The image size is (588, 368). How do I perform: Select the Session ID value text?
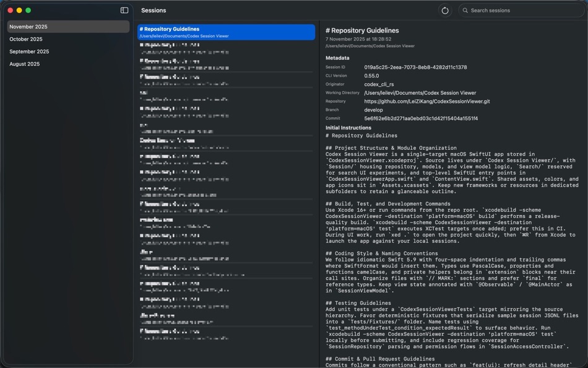click(414, 67)
